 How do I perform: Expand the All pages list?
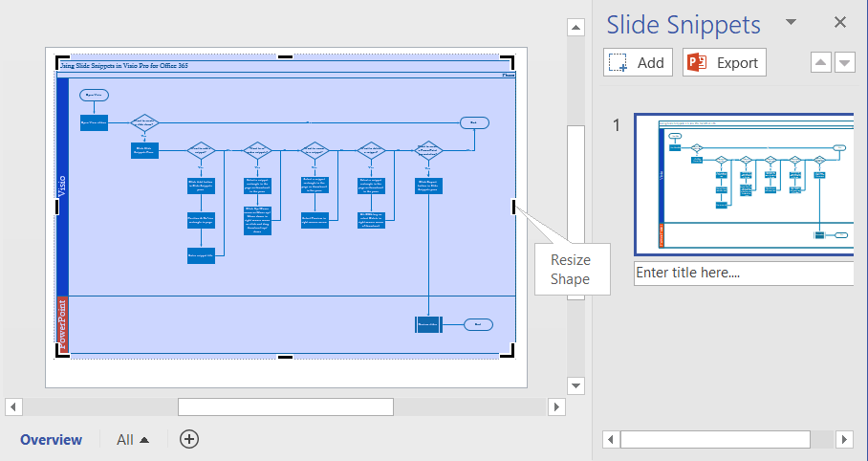133,439
